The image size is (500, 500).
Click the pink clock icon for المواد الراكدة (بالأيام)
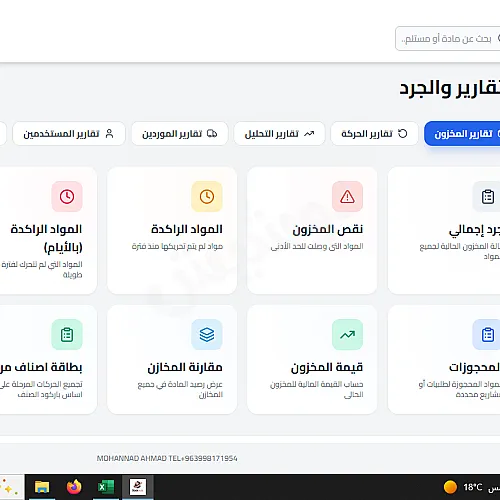point(67,197)
